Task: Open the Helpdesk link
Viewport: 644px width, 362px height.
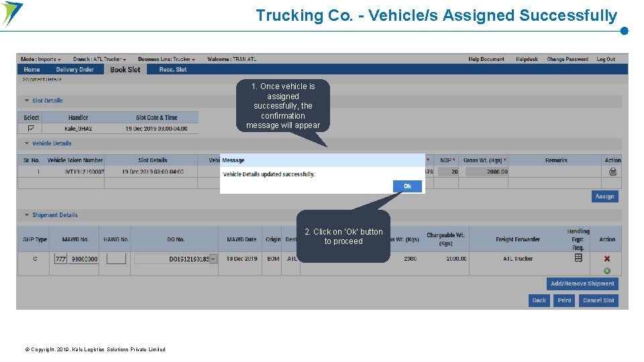Action: click(527, 59)
